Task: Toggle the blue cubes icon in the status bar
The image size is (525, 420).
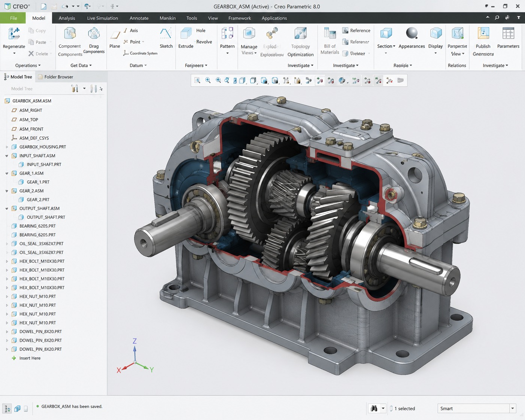Action: [17, 409]
